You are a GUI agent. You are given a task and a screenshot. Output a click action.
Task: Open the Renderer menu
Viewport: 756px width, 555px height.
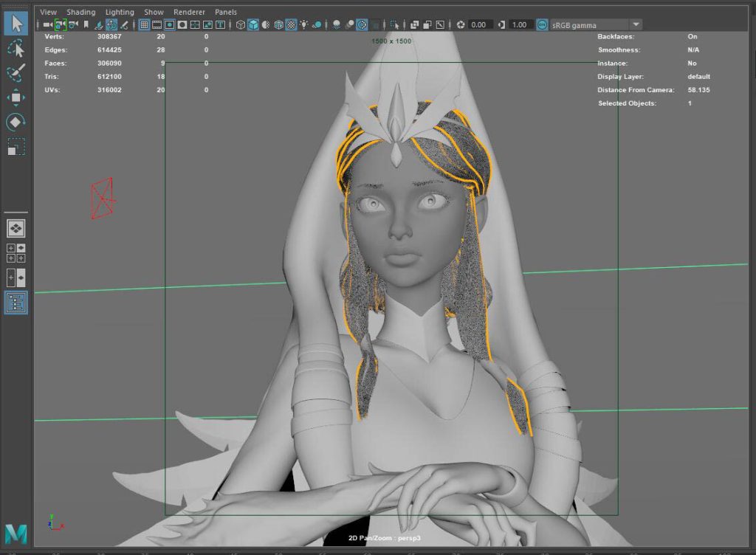[189, 12]
